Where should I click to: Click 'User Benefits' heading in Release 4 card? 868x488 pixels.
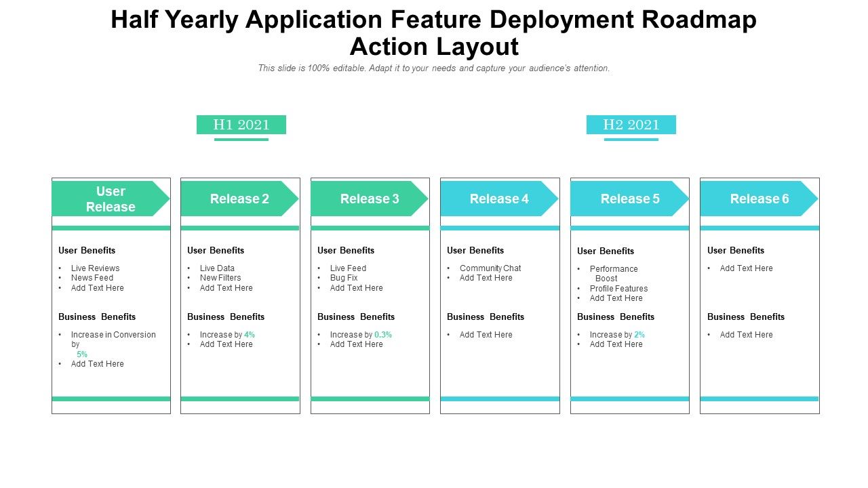pyautogui.click(x=475, y=250)
